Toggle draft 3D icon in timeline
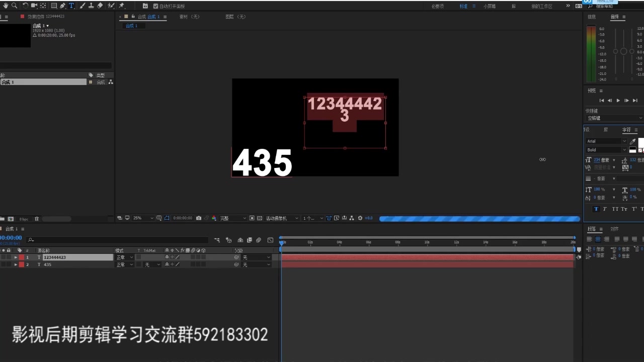Image resolution: width=644 pixels, height=362 pixels. pyautogui.click(x=229, y=240)
